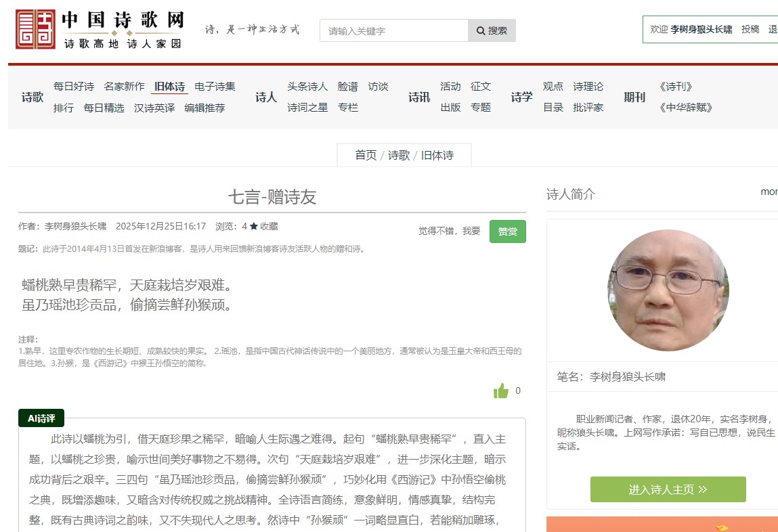This screenshot has width=778, height=532.
Task: Click 首页 in the breadcrumb
Action: click(366, 155)
